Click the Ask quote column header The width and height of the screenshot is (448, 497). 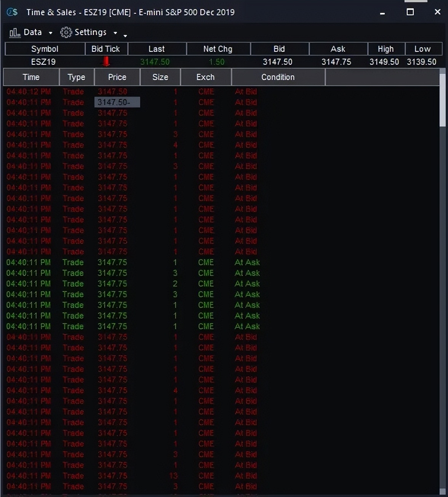(x=338, y=49)
